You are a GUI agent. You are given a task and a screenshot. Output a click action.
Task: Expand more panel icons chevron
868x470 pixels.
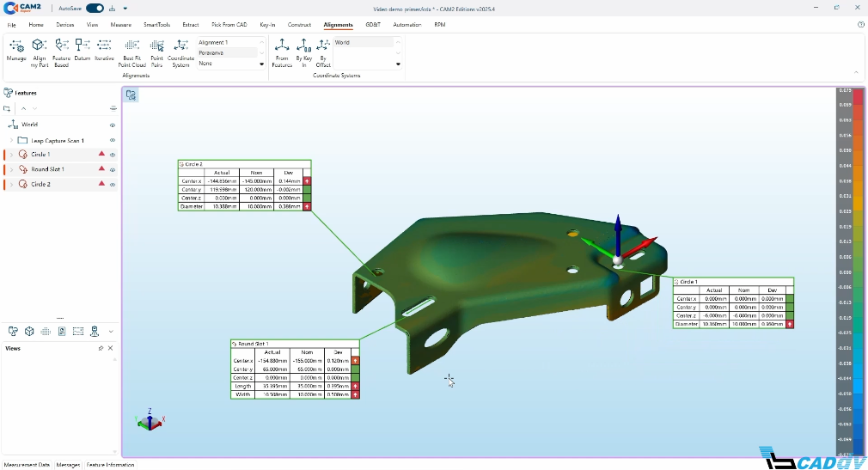coord(111,332)
